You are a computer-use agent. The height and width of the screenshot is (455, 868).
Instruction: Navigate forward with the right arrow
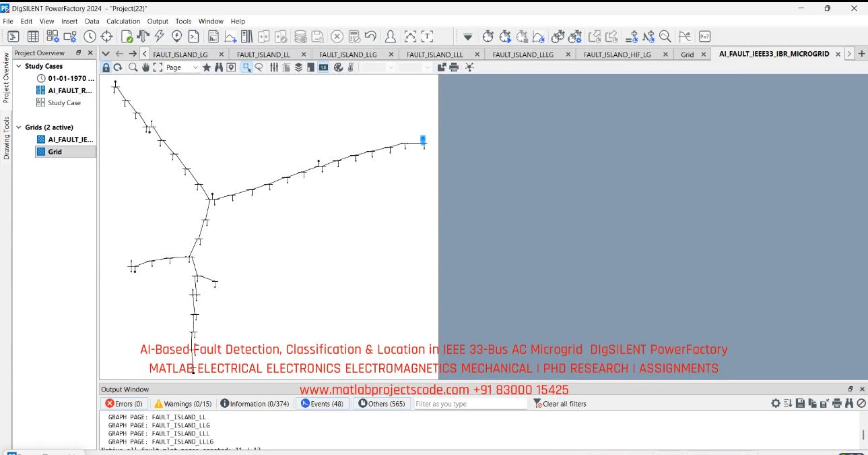coord(133,54)
